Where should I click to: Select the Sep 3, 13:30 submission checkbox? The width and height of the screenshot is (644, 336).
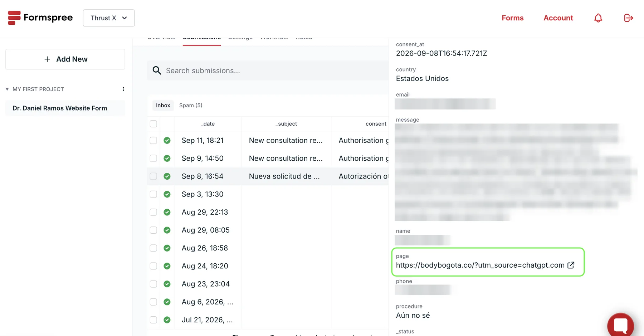153,194
